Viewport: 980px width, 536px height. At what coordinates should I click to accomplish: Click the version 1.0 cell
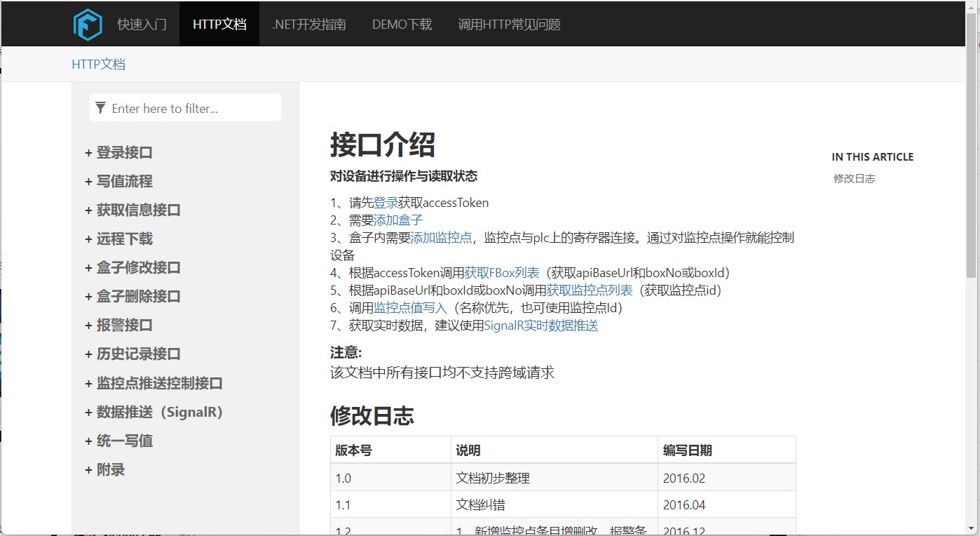[390, 478]
